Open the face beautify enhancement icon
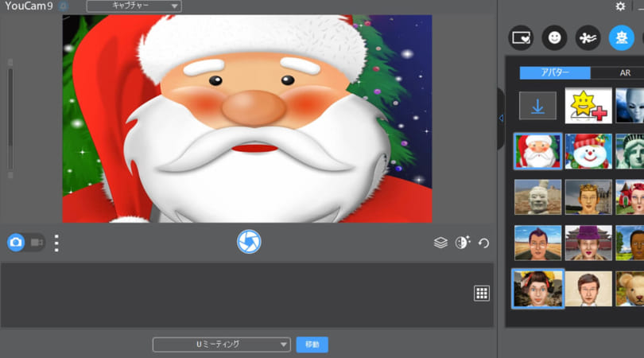The image size is (644, 358). [x=463, y=242]
